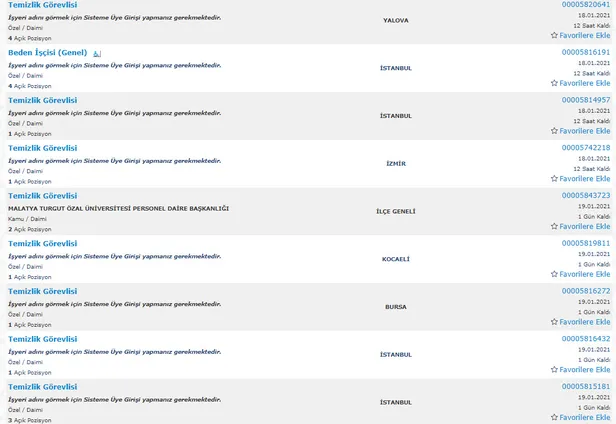
Task: Click favorite star for listing 00005816191
Action: [555, 83]
